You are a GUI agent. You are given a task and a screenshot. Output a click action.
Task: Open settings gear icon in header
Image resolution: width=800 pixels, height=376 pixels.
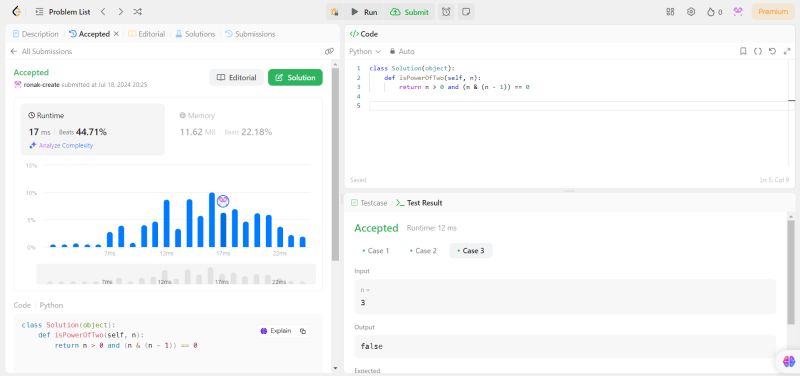(691, 12)
